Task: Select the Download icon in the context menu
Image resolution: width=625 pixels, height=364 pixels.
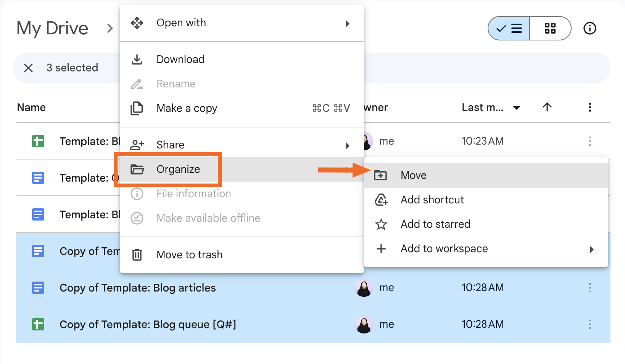Action: pos(137,59)
